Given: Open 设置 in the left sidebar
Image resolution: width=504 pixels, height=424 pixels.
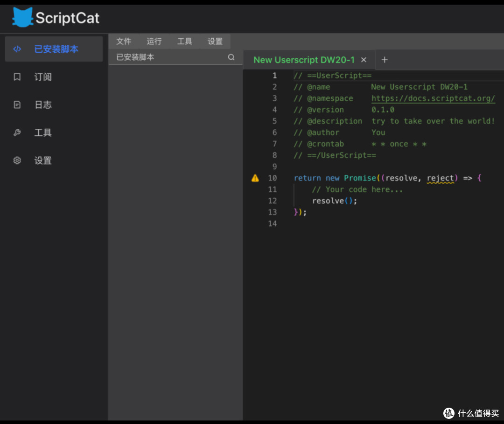Looking at the screenshot, I should pyautogui.click(x=54, y=160).
